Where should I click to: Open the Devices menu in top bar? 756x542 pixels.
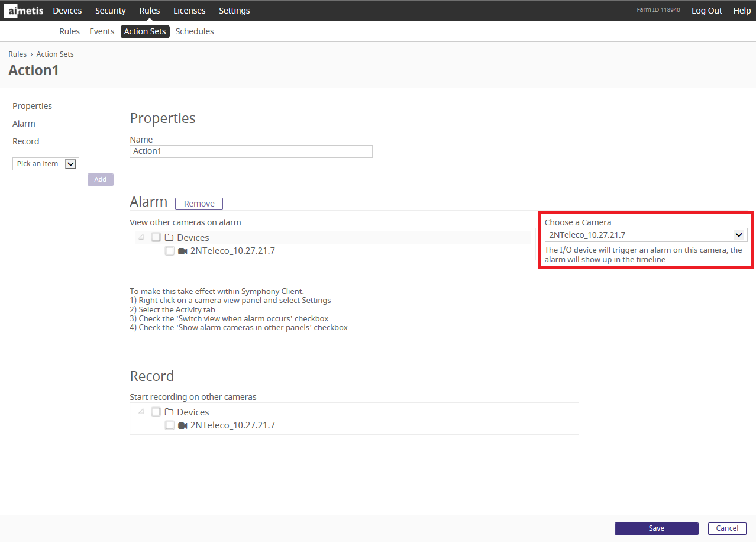[x=67, y=11]
